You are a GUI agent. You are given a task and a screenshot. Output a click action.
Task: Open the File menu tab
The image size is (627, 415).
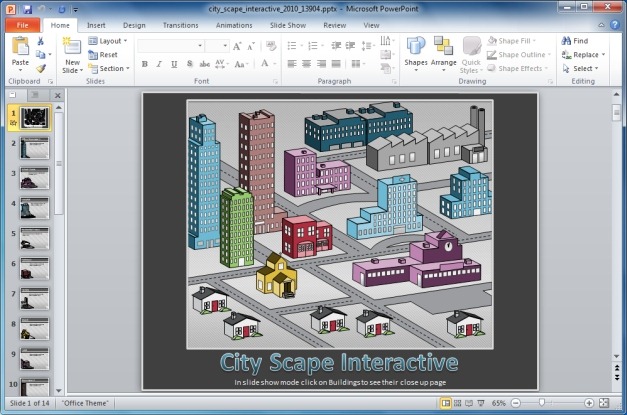(22, 24)
